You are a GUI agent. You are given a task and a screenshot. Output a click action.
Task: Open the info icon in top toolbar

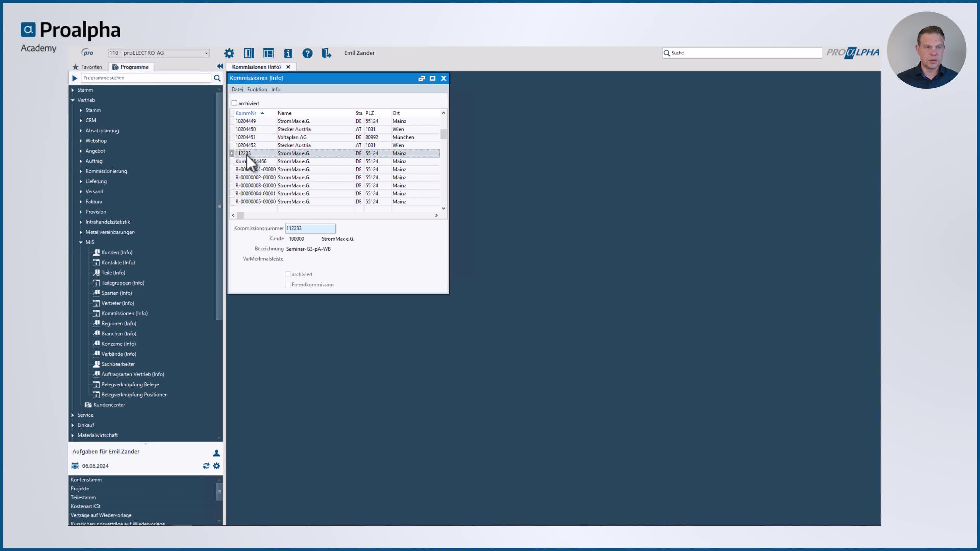(288, 53)
